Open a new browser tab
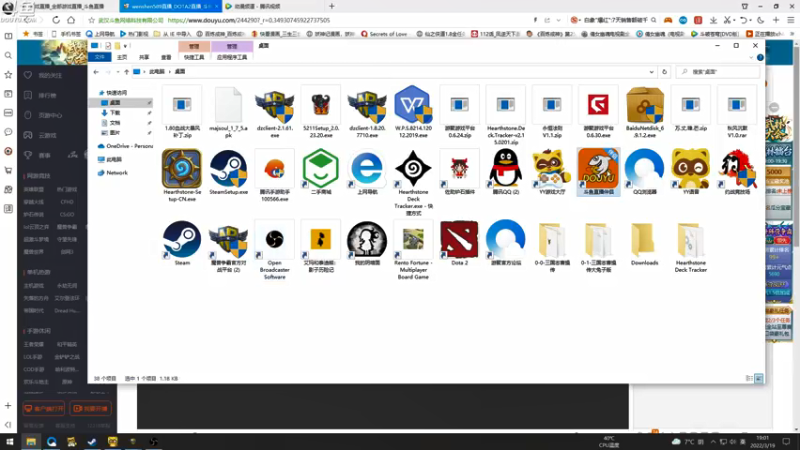The height and width of the screenshot is (450, 800). [x=332, y=6]
